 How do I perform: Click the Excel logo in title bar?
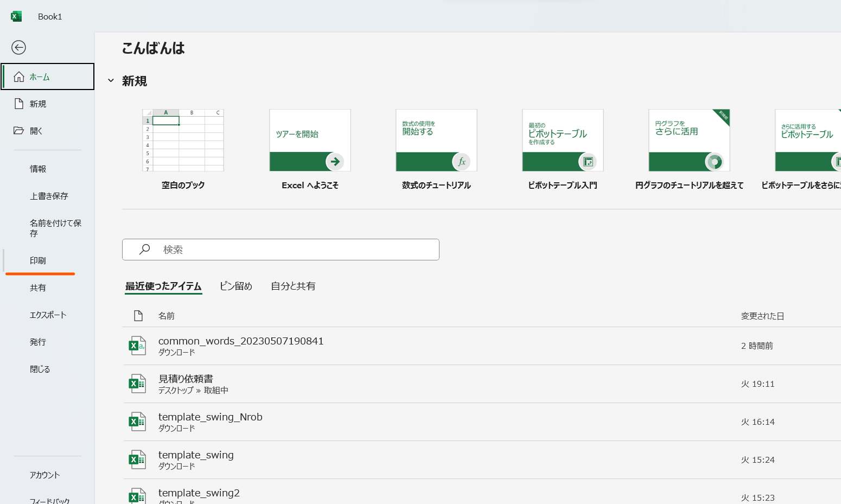(x=16, y=16)
